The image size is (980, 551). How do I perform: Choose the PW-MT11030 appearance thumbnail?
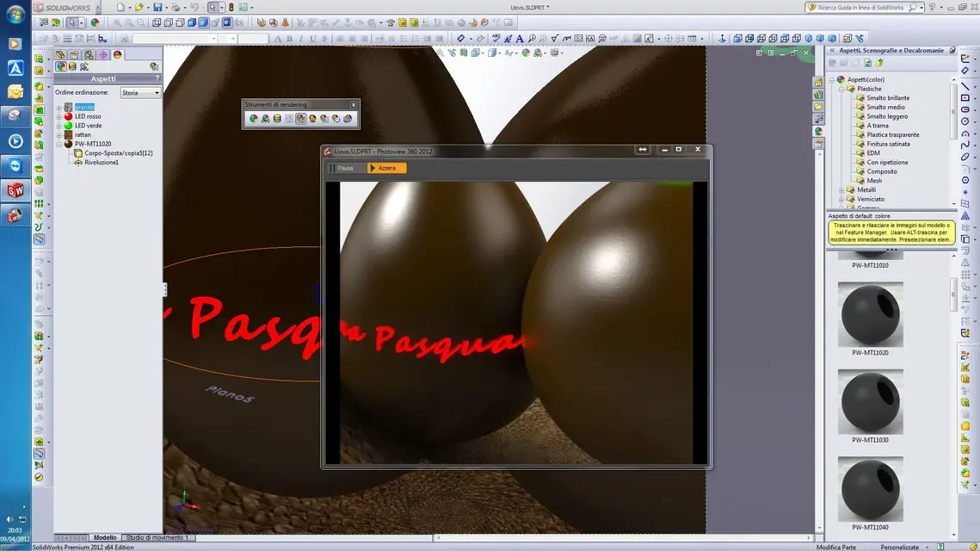tap(870, 402)
